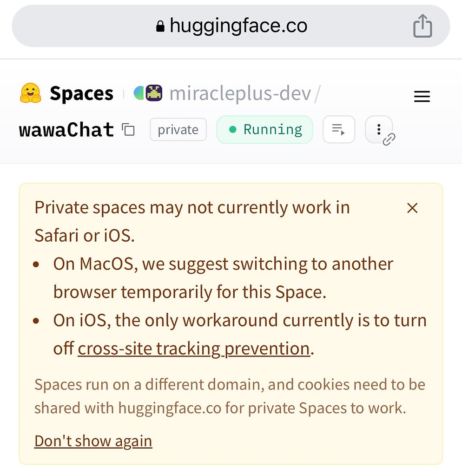Open the hamburger navigation menu
Viewport: 462px width, 476px height.
point(422,96)
